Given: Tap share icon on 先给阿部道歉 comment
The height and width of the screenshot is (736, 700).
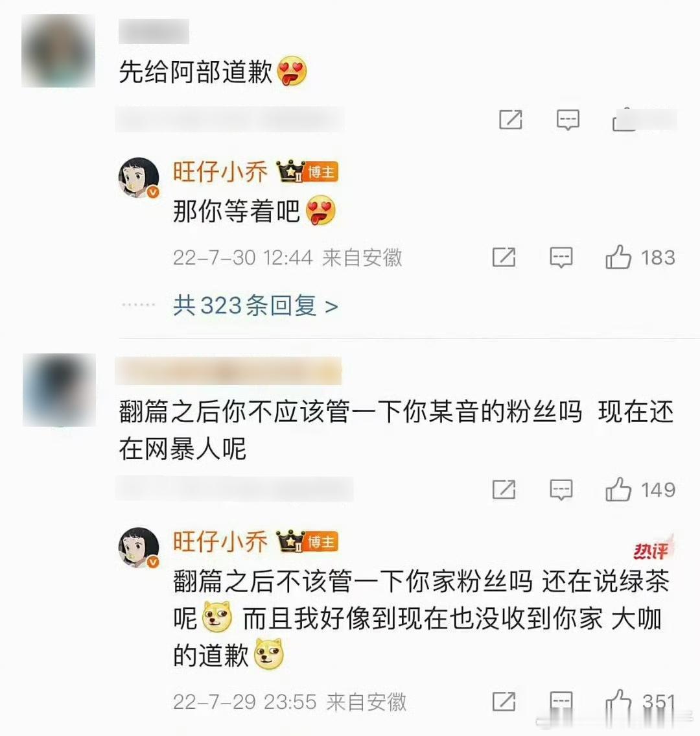Looking at the screenshot, I should [511, 120].
